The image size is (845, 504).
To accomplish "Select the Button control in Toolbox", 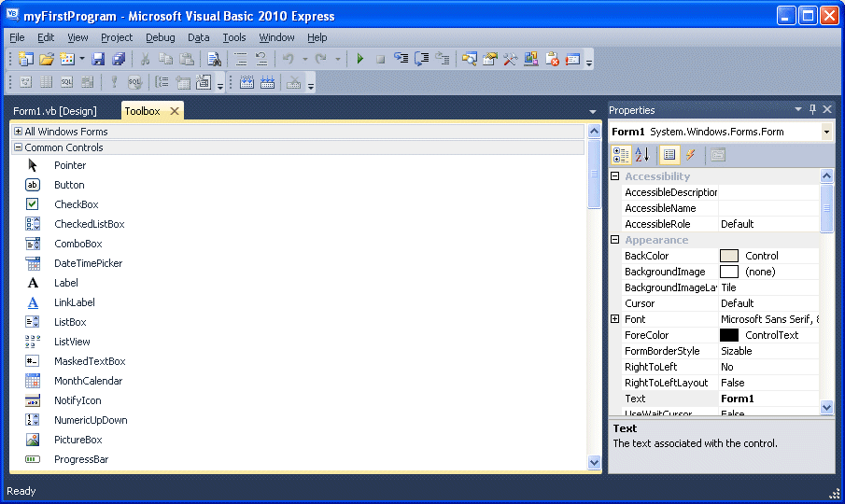I will [69, 185].
